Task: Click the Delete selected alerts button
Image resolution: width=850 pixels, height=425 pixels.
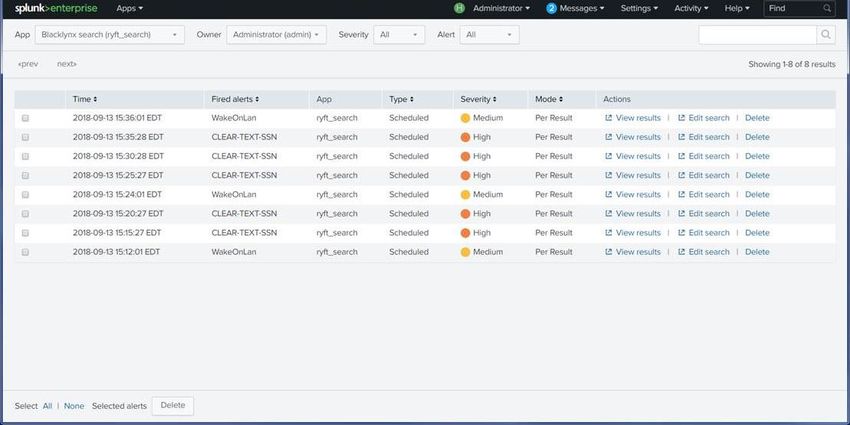Action: [172, 405]
